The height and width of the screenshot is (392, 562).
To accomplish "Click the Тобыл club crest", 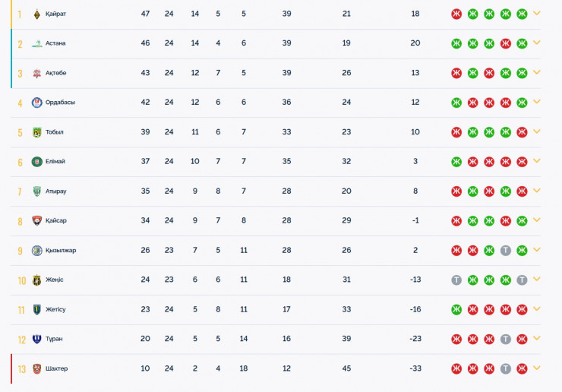I will coord(36,132).
